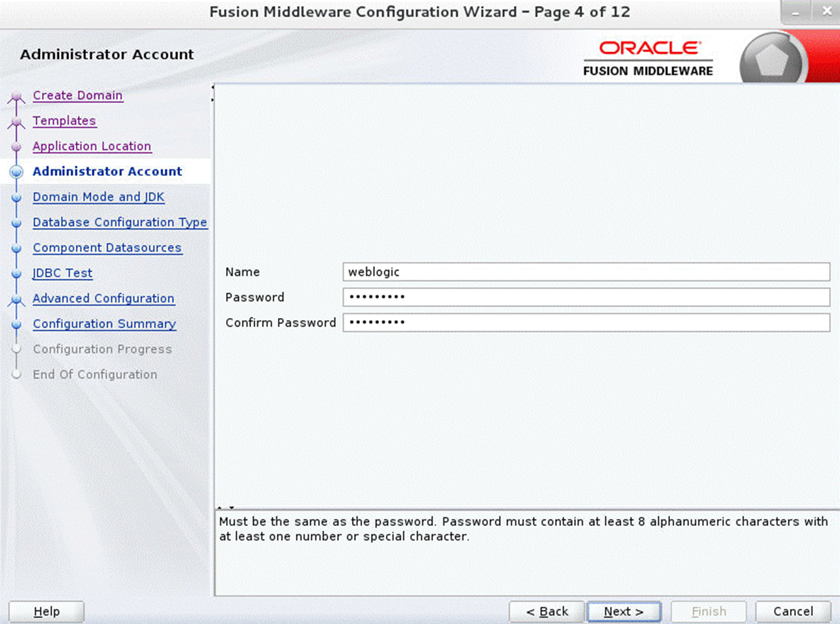840x624 pixels.
Task: Click the highlighted Administrator Account step icon
Action: tap(17, 172)
